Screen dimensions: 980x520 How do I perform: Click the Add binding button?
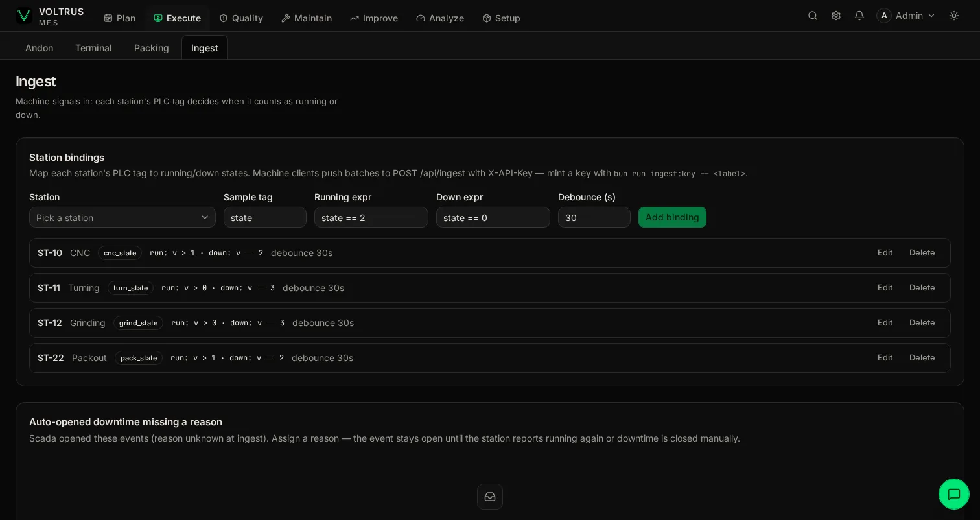pos(672,217)
